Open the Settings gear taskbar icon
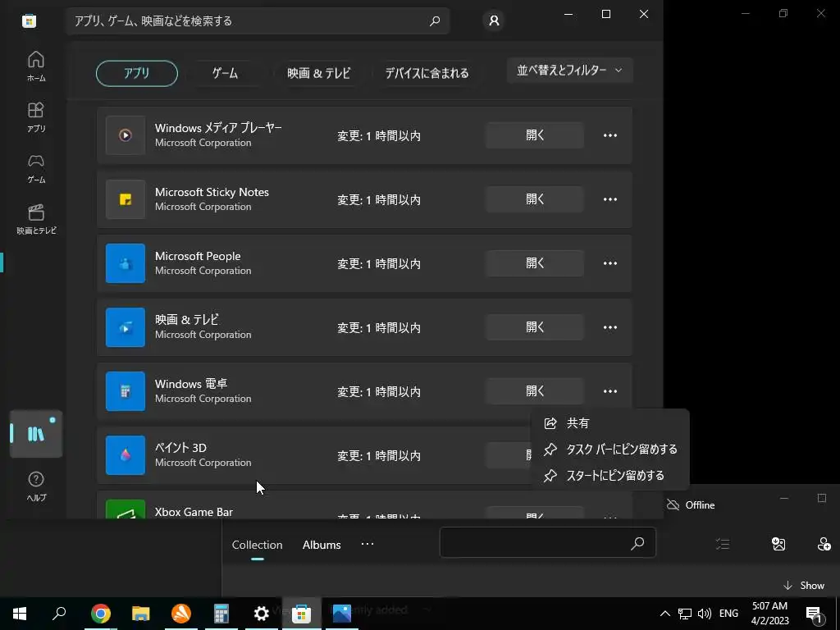Screen dimensions: 840x630 tap(262, 614)
